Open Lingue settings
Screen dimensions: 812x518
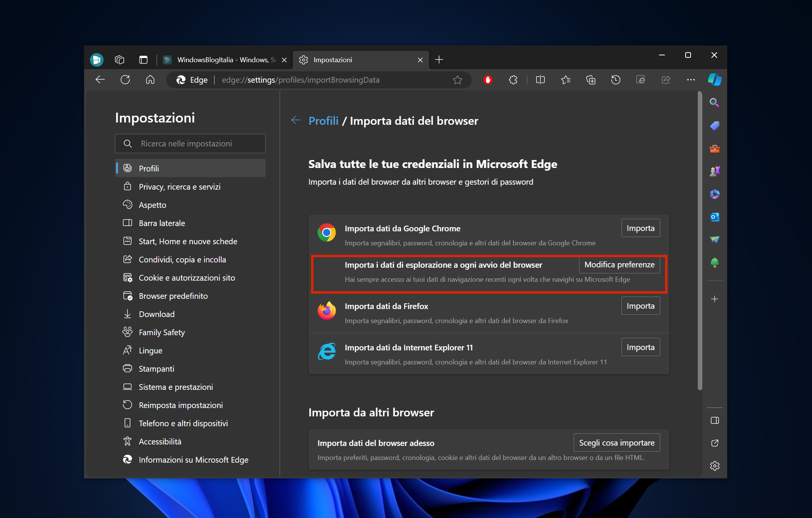coord(190,350)
